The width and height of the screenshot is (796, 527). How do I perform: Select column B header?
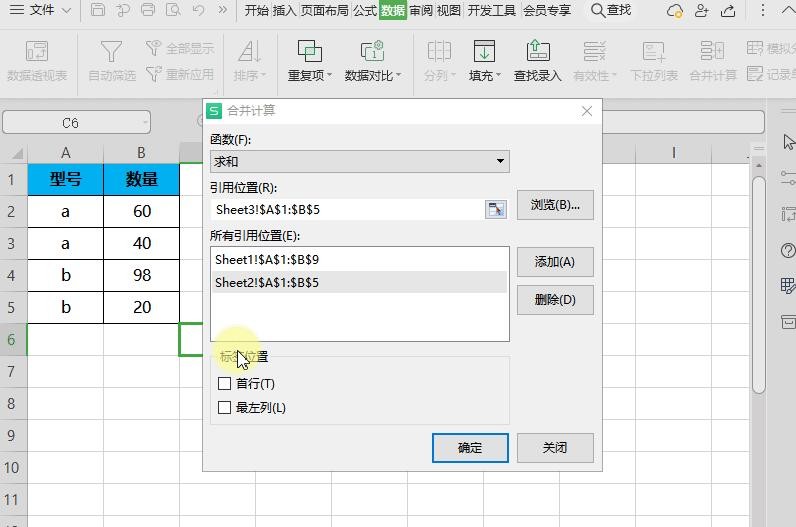click(x=141, y=152)
